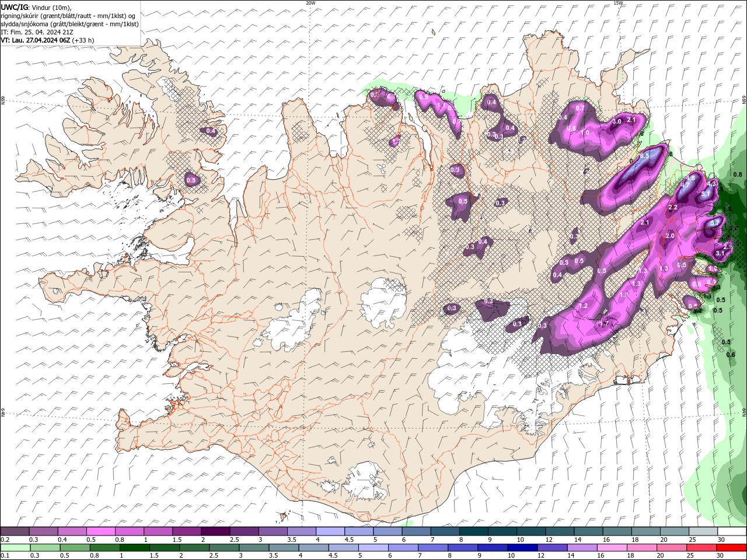Screen dimensions: 747x560
Task: Click the "rigning/skúrir" rain legend description line
Action: coord(68,16)
